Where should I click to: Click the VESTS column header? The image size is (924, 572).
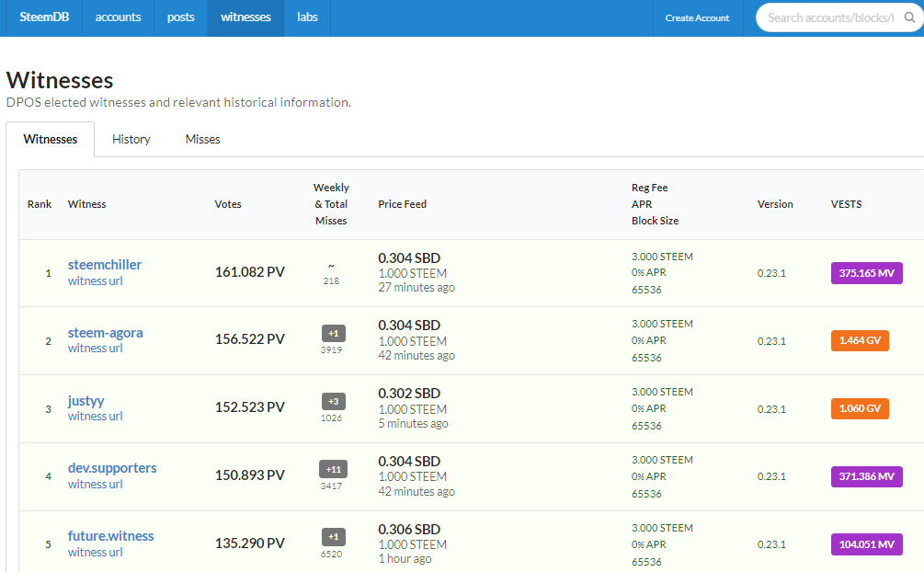[846, 204]
